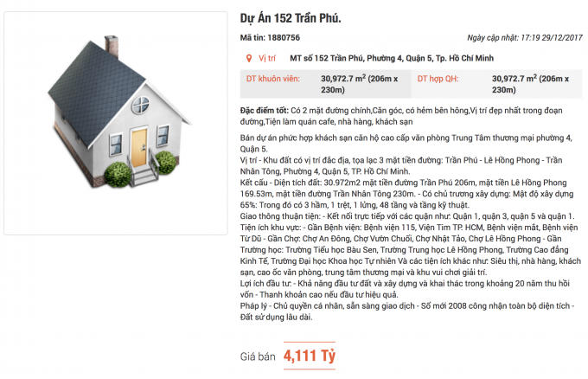Select the listing code 1880756
The height and width of the screenshot is (379, 588).
[284, 37]
